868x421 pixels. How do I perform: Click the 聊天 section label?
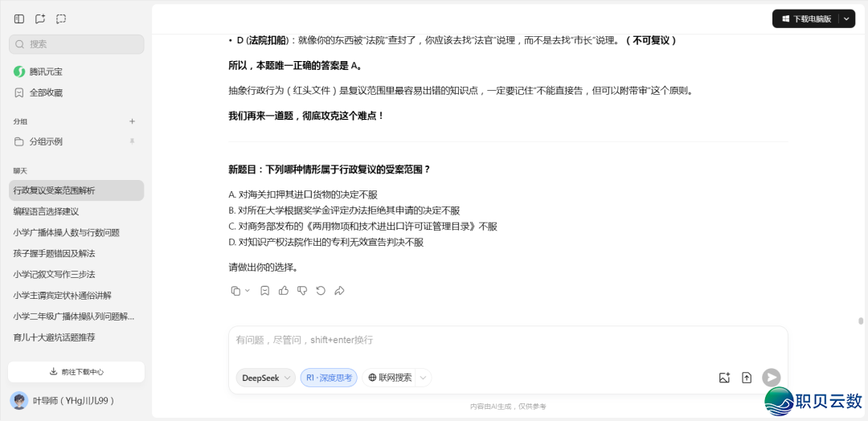point(20,170)
